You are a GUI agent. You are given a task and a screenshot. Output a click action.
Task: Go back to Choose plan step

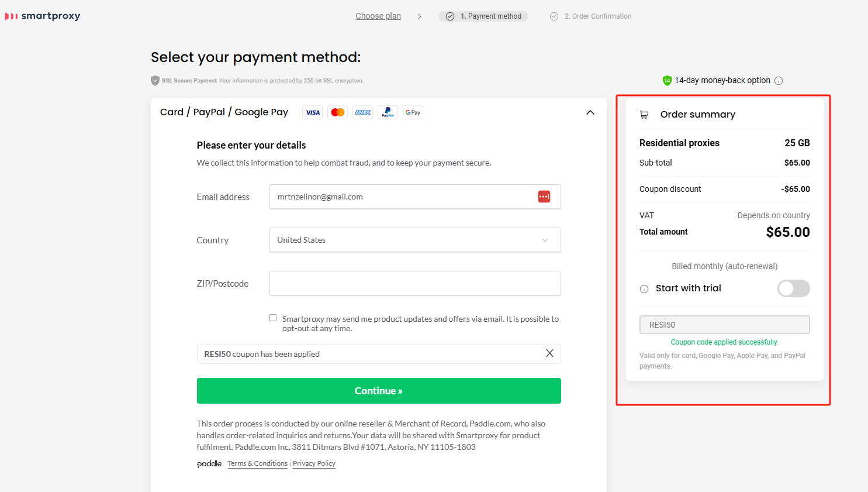(378, 16)
